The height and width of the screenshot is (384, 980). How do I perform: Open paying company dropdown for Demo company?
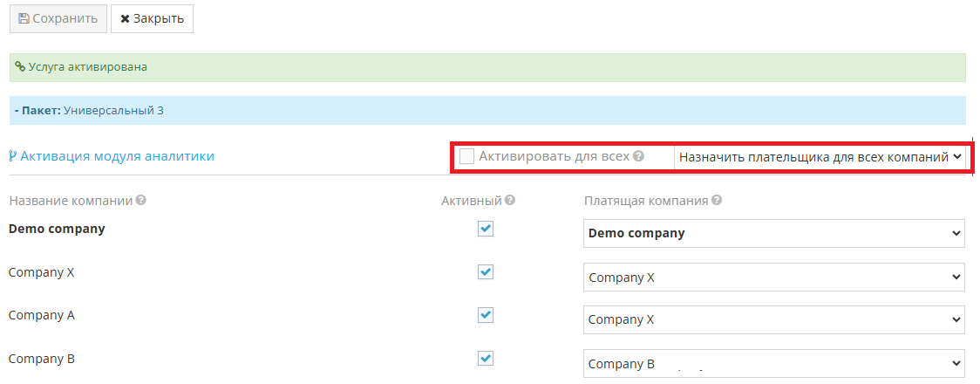pos(773,233)
